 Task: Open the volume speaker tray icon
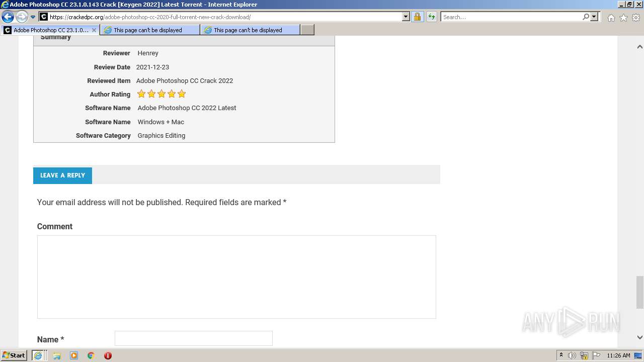point(572,355)
